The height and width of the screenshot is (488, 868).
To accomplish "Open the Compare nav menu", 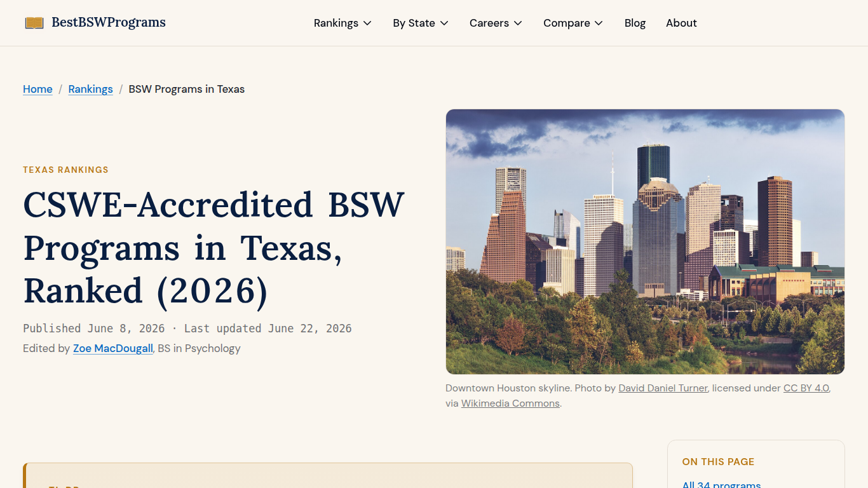I will pyautogui.click(x=573, y=23).
